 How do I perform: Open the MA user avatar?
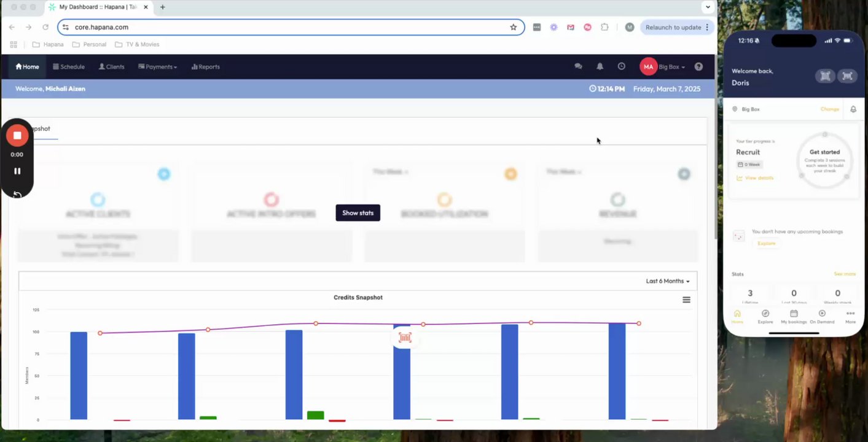click(x=648, y=66)
